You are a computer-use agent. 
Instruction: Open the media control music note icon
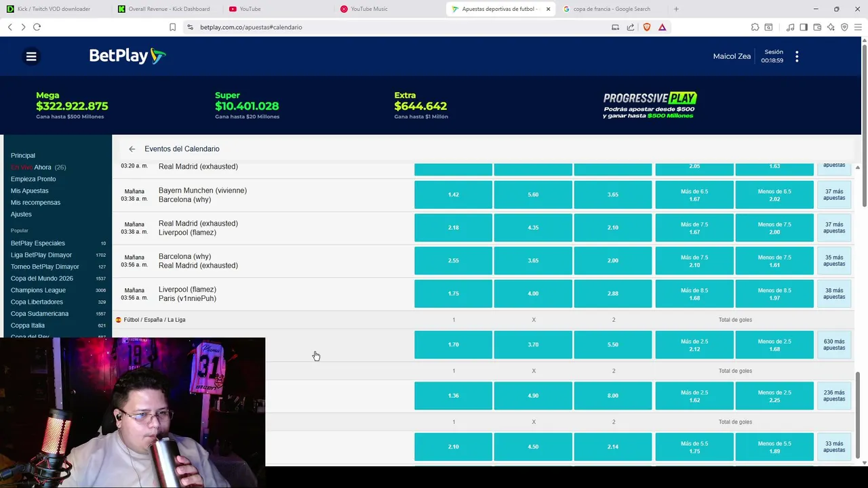click(x=791, y=27)
